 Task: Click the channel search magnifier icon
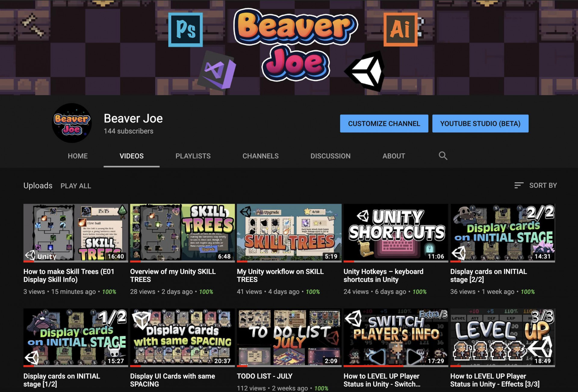[x=443, y=156]
